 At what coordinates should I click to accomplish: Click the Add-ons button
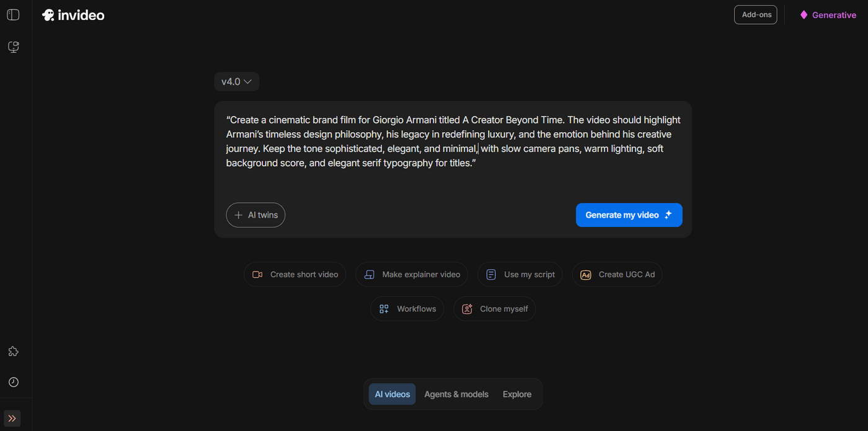point(755,15)
